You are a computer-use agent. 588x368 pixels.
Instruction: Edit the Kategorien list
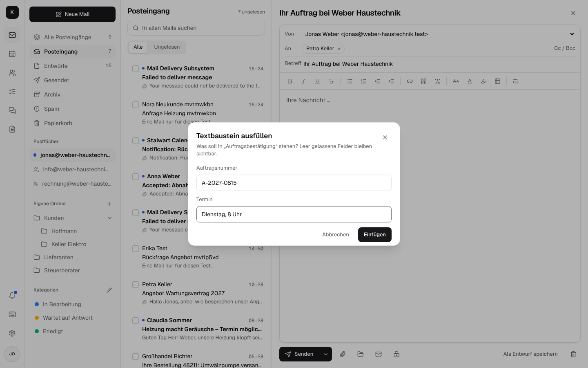pyautogui.click(x=109, y=290)
